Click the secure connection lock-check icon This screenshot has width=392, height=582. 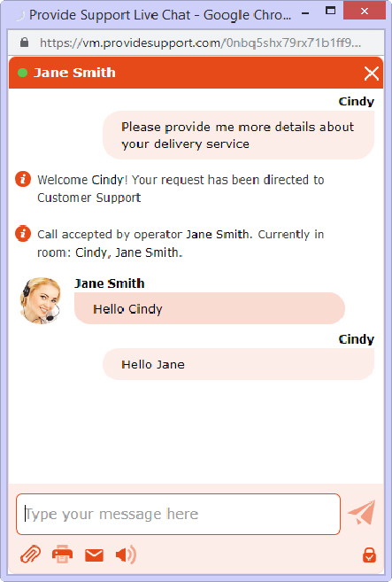click(x=369, y=555)
